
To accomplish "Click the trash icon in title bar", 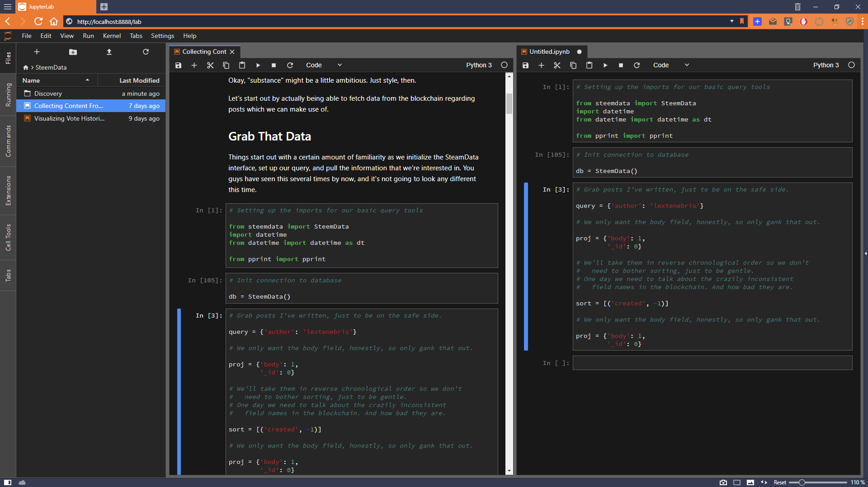I will 797,7.
